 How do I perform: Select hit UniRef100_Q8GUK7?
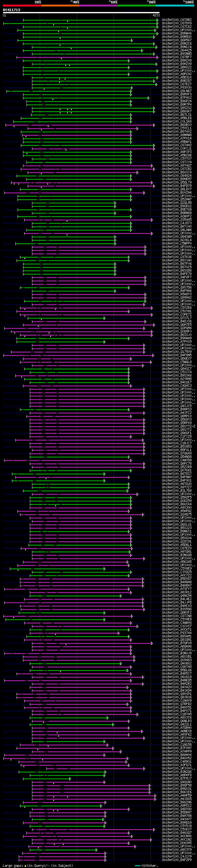pyautogui.click(x=177, y=111)
